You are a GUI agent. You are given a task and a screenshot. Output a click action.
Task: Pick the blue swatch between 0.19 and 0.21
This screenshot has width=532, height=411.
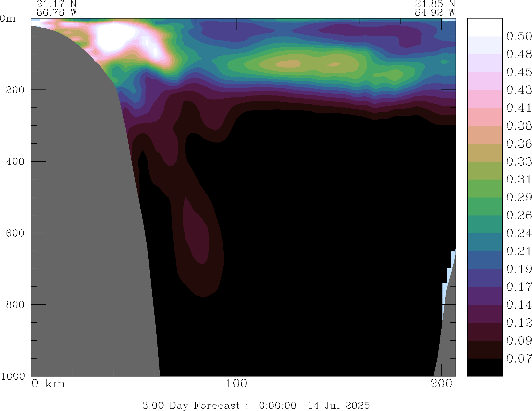(485, 260)
